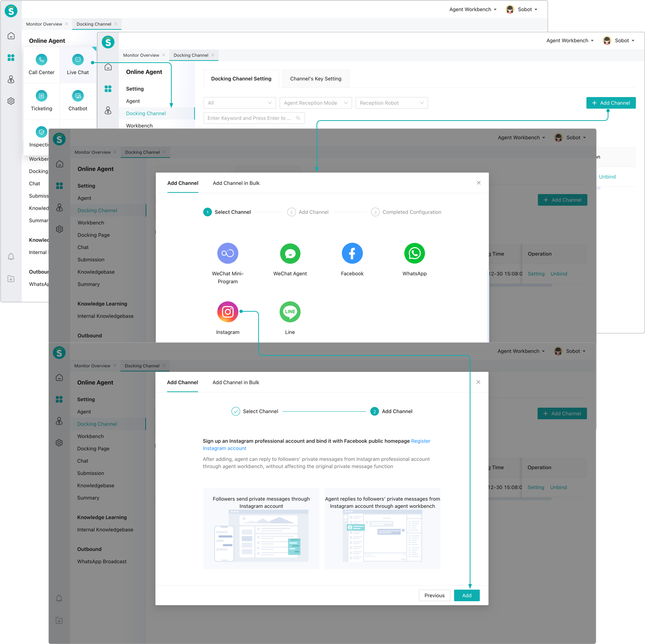Open Chatbot module icon
The image size is (645, 644).
coord(78,96)
